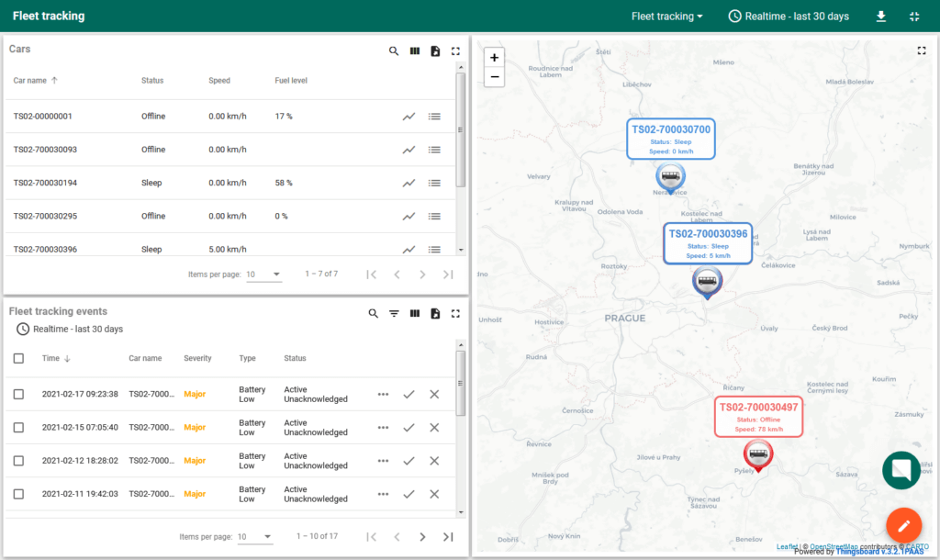Filter fleet tracking events
The height and width of the screenshot is (560, 940).
394,314
